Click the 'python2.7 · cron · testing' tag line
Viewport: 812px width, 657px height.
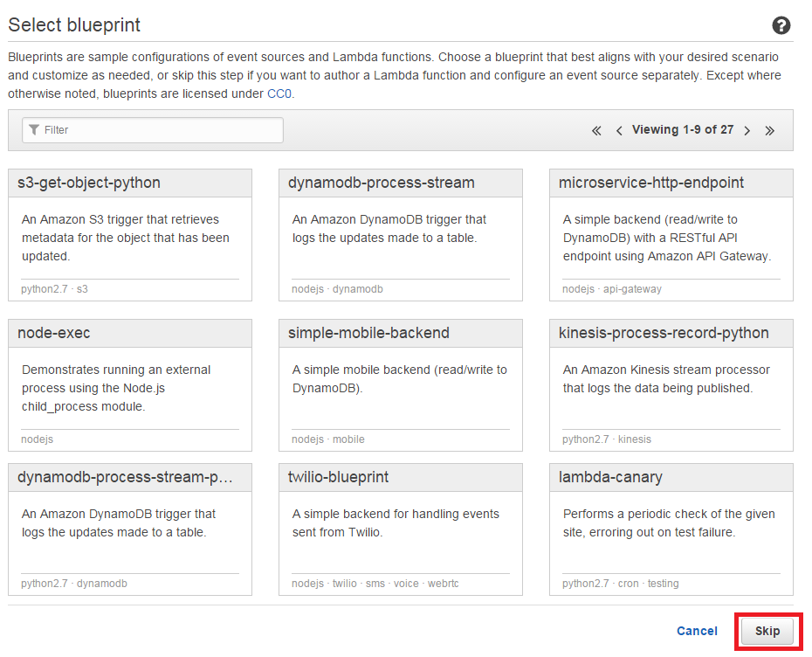621,584
